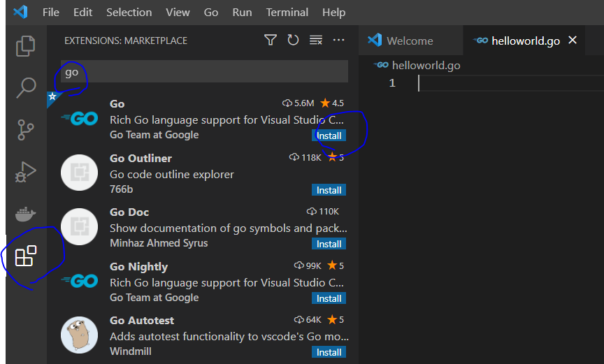Select the 'Go Doc' extension title
Screen dimensions: 604x364
click(x=129, y=212)
